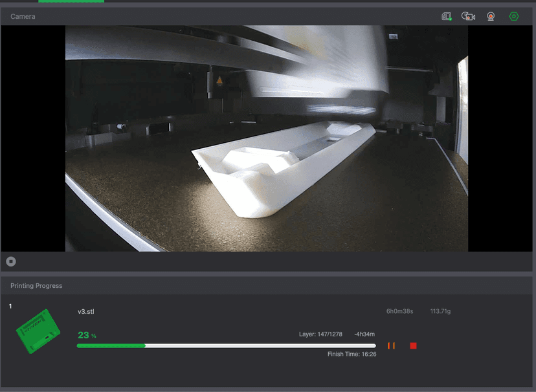
Task: Click the SD card status icon
Action: [x=446, y=16]
